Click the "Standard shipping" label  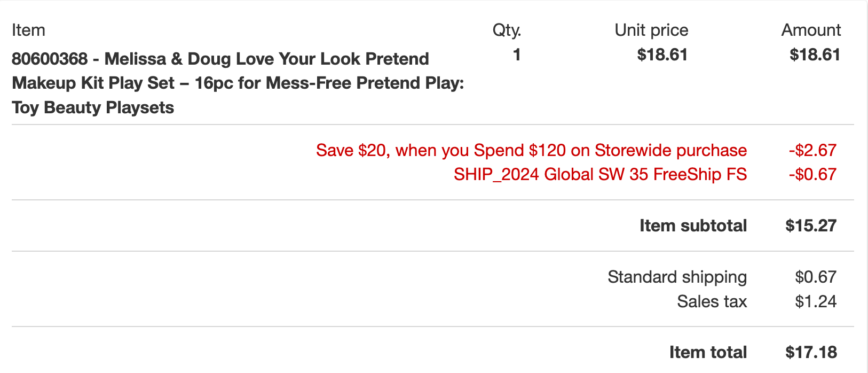pos(677,277)
